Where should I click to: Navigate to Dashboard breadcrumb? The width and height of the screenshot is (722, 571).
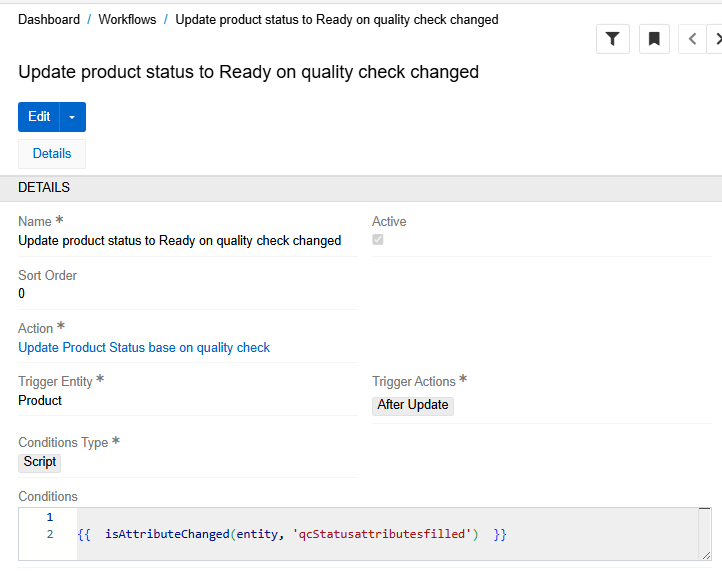tap(49, 19)
